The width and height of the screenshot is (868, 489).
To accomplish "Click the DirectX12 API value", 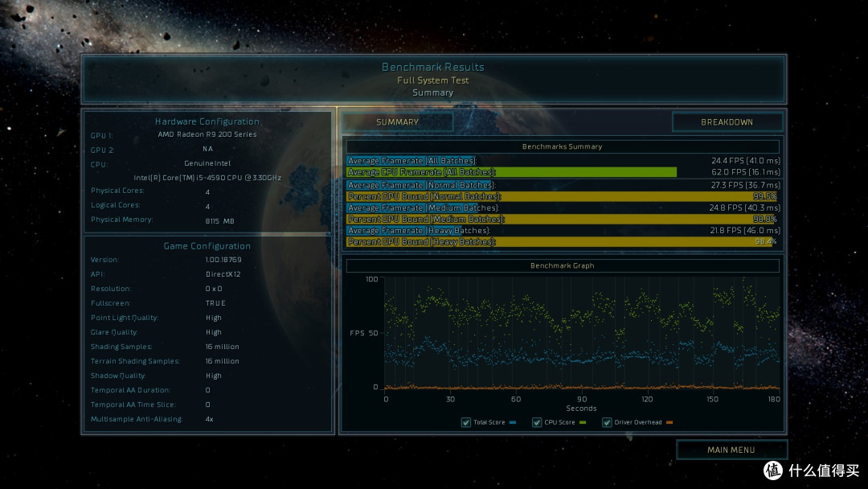I will pos(223,274).
